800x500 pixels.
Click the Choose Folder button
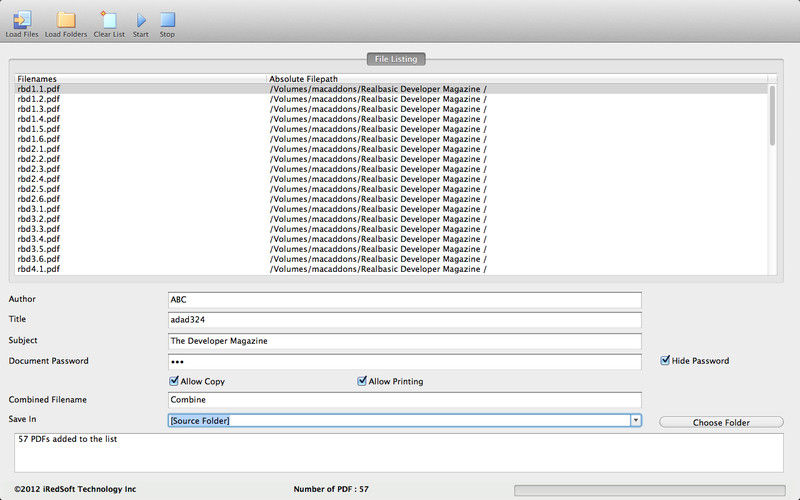coord(721,422)
